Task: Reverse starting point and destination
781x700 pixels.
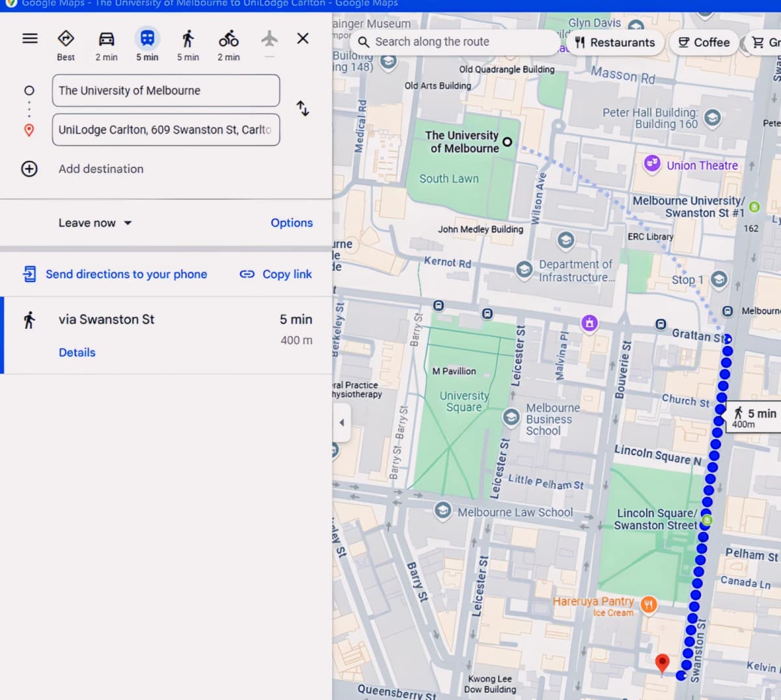Action: tap(303, 108)
